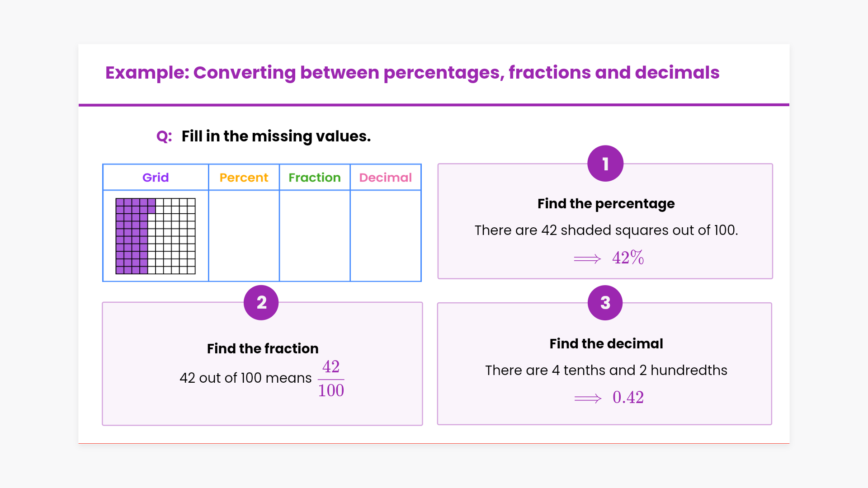The image size is (868, 488).
Task: Click the 'Find the percentage' heading
Action: [x=606, y=204]
